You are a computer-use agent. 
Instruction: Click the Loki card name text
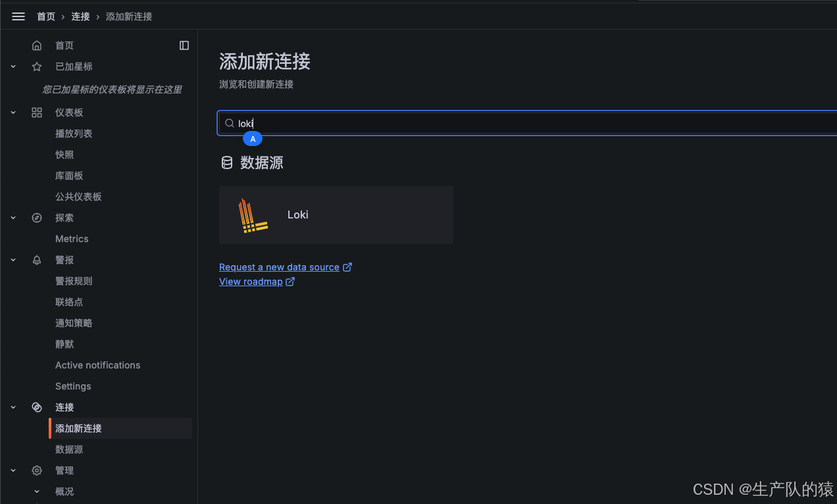[298, 214]
